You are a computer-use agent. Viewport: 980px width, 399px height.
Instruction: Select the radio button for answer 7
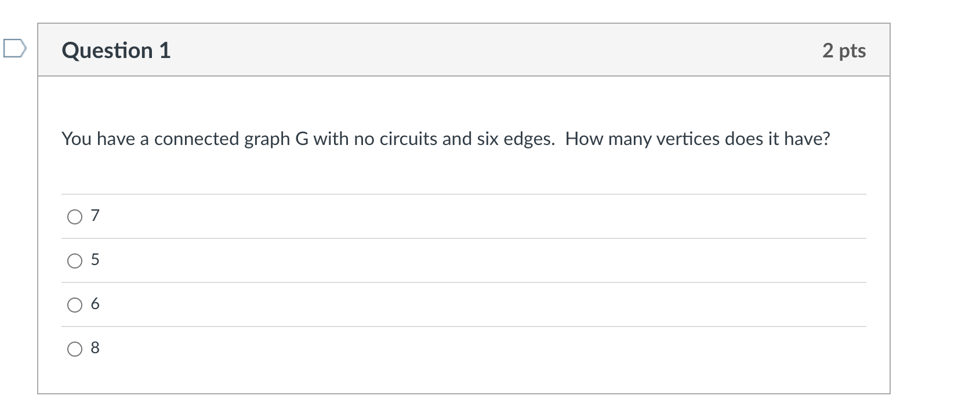click(x=75, y=217)
